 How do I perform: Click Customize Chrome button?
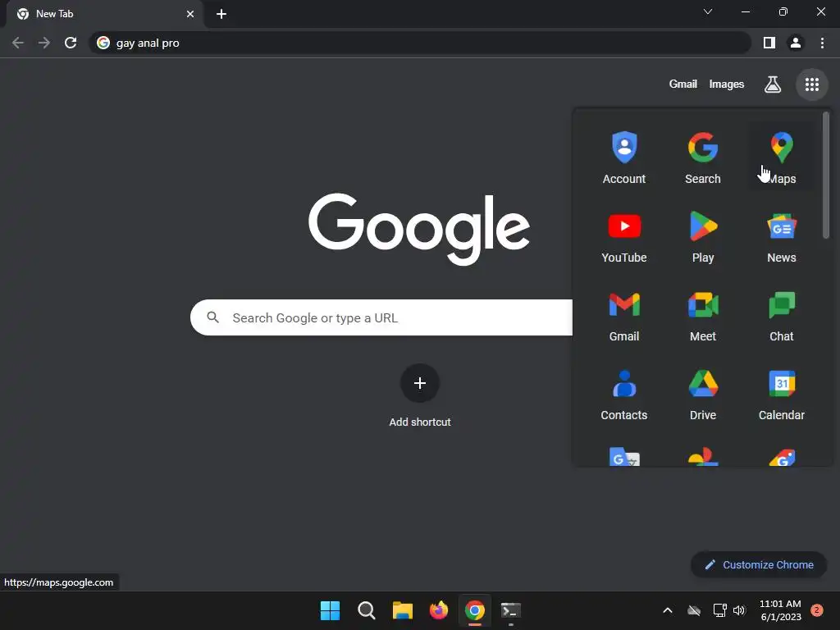click(759, 564)
